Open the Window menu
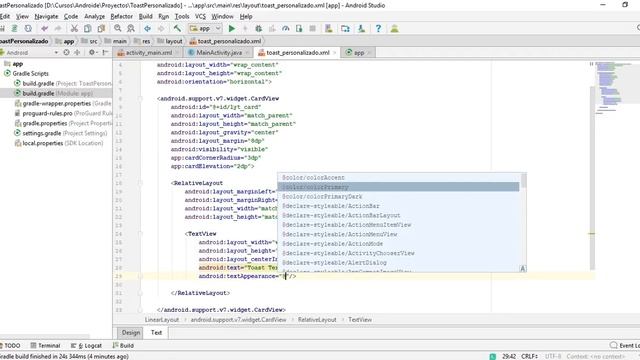The width and height of the screenshot is (640, 360). tap(222, 16)
